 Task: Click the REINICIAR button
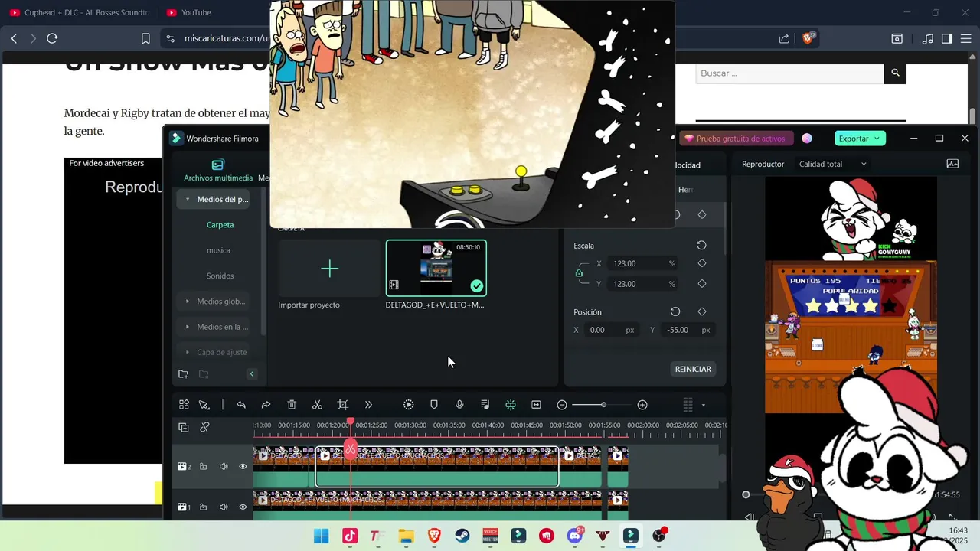[693, 369]
